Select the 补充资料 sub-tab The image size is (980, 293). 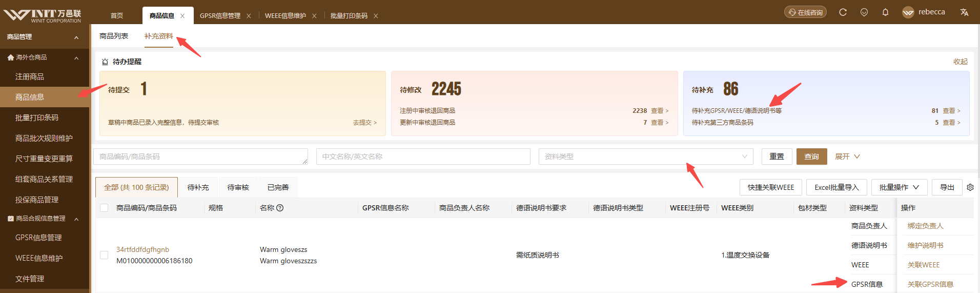pyautogui.click(x=158, y=36)
